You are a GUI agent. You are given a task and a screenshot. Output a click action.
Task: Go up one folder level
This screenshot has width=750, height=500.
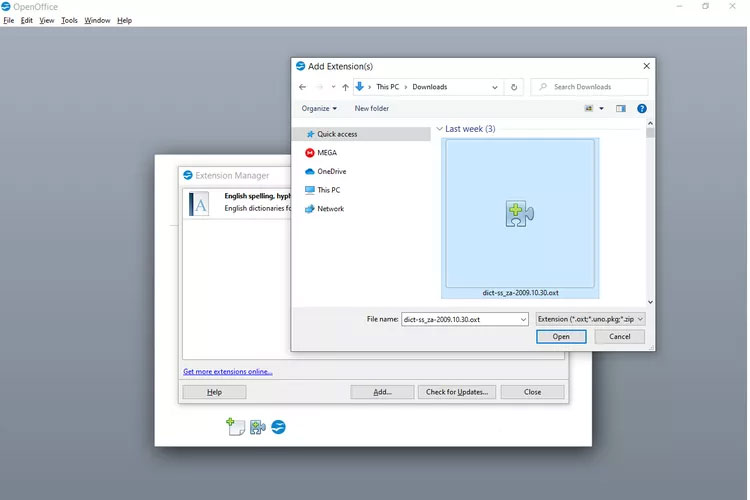[345, 87]
